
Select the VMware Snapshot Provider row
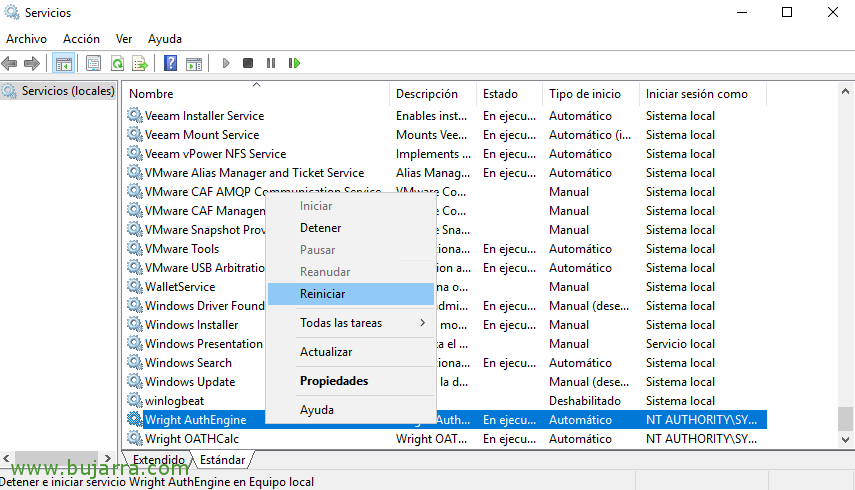pos(445,229)
